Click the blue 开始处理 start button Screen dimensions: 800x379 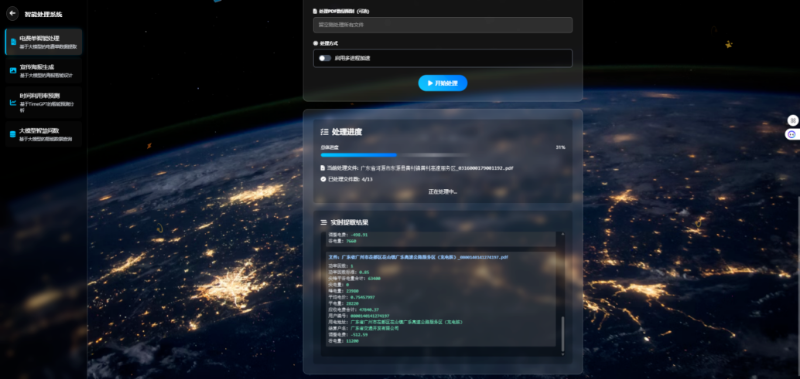tap(443, 83)
